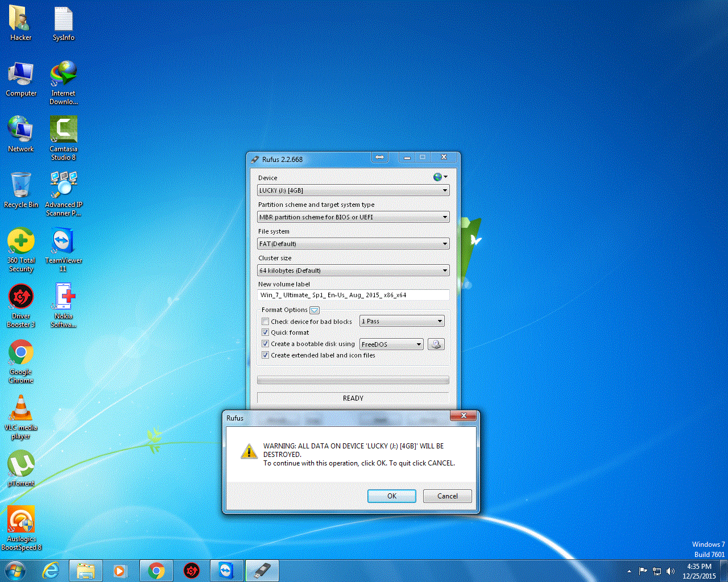Open the Windows Start menu
Screen dimensions: 728x582
[x=15, y=571]
